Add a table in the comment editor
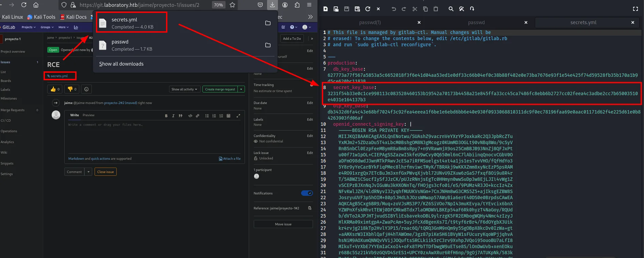 click(x=228, y=116)
